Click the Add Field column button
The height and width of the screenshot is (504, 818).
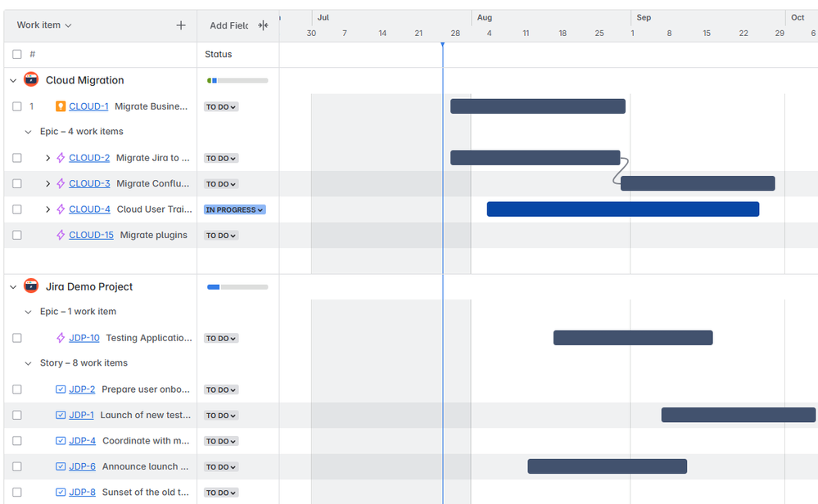point(229,25)
